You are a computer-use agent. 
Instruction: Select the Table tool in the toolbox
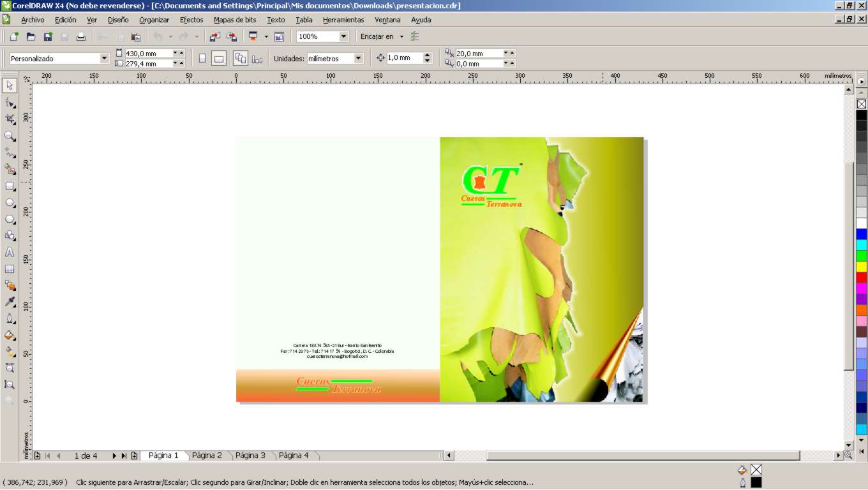[10, 269]
